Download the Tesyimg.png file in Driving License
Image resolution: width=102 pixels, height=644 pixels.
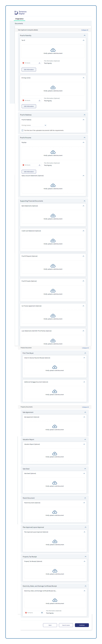click(x=39, y=101)
